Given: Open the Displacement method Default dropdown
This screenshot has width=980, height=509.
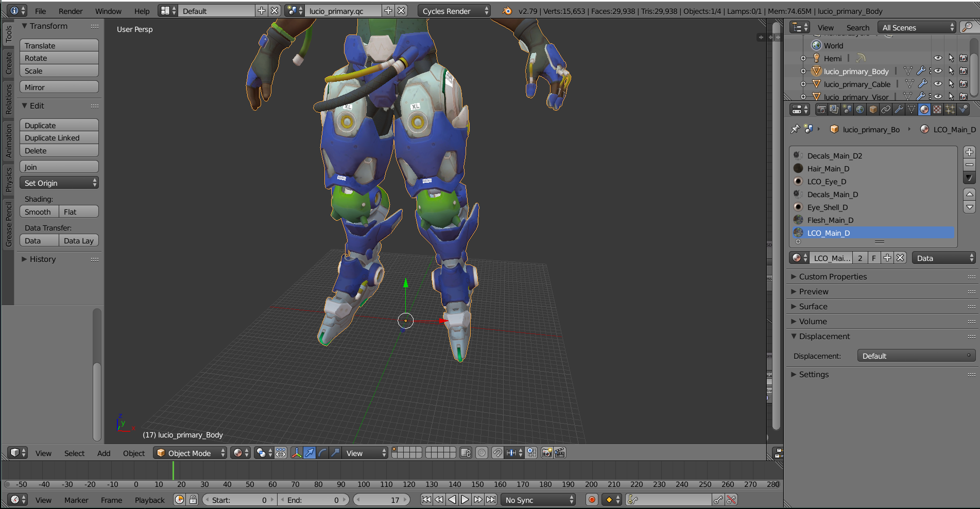Looking at the screenshot, I should point(916,356).
